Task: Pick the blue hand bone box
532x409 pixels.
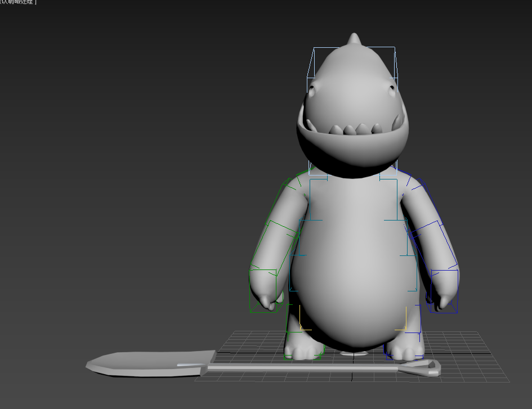Action: (x=445, y=290)
